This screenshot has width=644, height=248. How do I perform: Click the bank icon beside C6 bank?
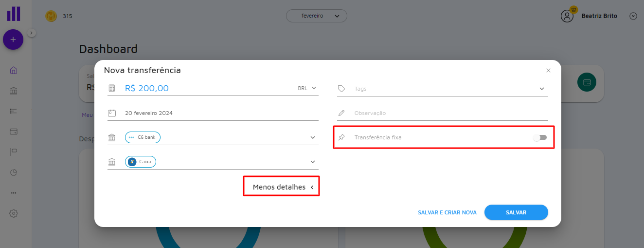tap(112, 138)
